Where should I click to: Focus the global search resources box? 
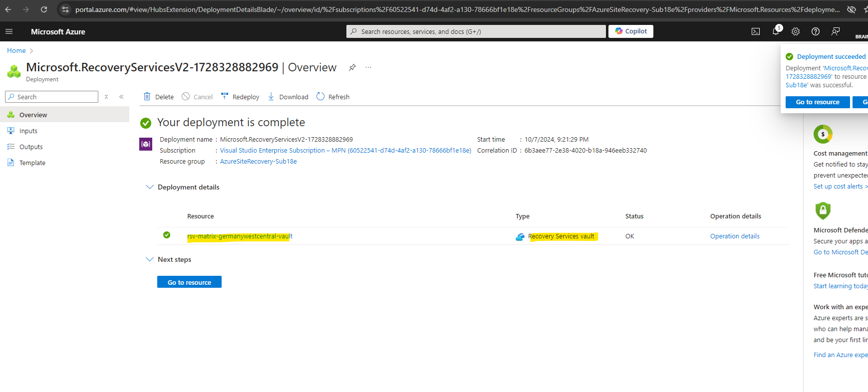click(x=476, y=31)
